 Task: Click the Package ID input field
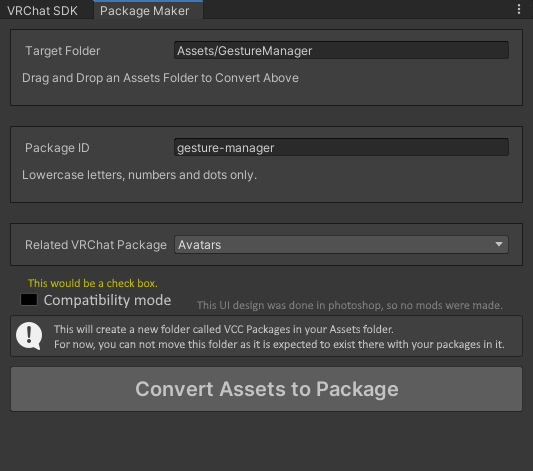[341, 147]
